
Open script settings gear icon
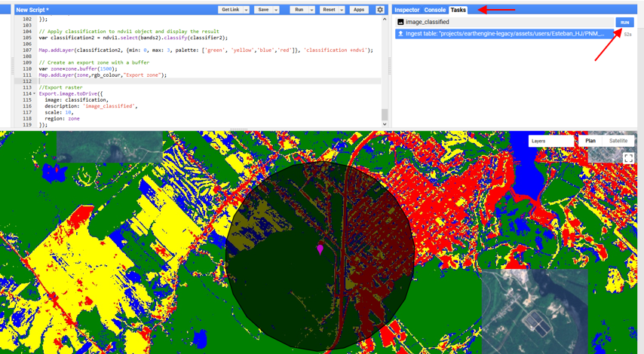pyautogui.click(x=380, y=10)
